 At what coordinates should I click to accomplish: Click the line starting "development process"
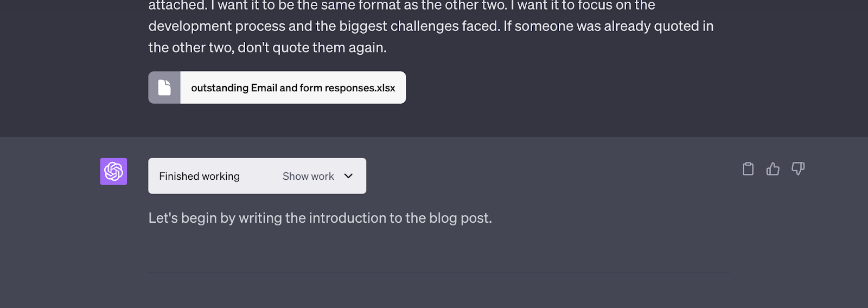431,26
